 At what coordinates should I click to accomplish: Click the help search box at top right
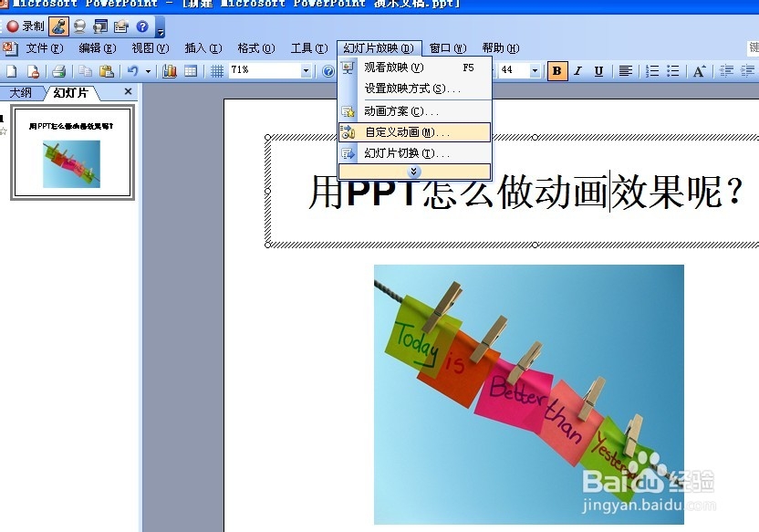pos(754,48)
